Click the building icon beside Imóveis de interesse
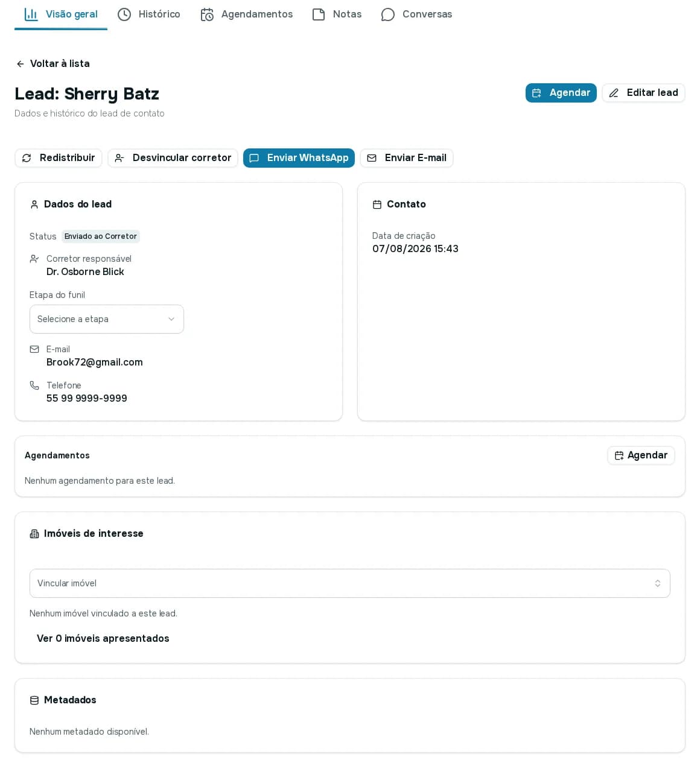 pyautogui.click(x=34, y=534)
